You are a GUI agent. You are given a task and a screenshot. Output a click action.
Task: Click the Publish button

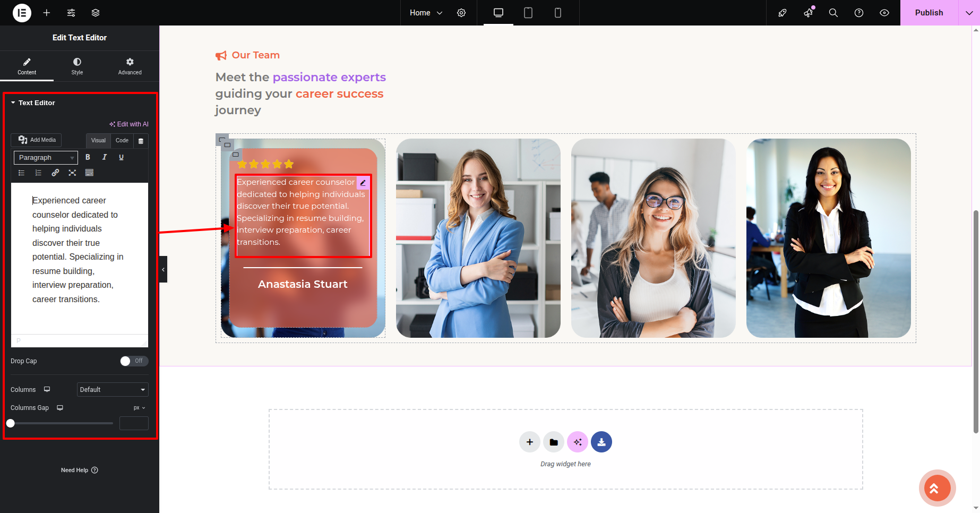(929, 13)
